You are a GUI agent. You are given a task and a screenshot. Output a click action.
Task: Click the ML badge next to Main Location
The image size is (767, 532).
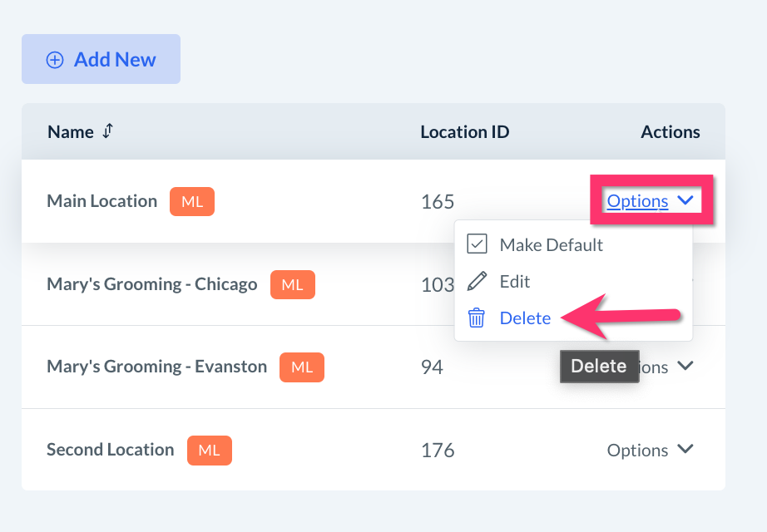tap(192, 201)
